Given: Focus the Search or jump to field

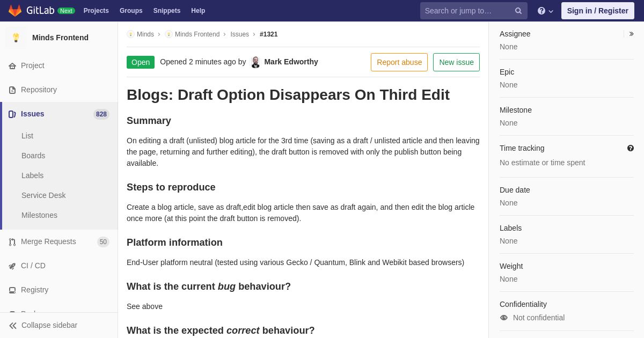Looking at the screenshot, I should pos(474,11).
